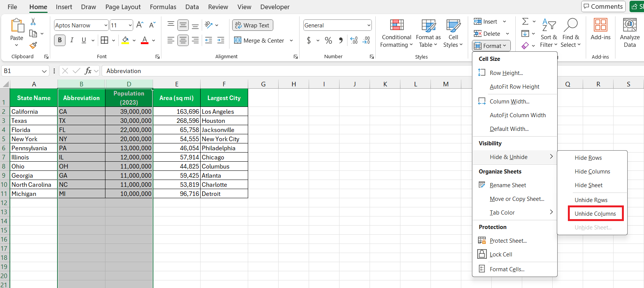The image size is (644, 288).
Task: Open the Delete cells dropdown arrow
Action: (x=507, y=34)
